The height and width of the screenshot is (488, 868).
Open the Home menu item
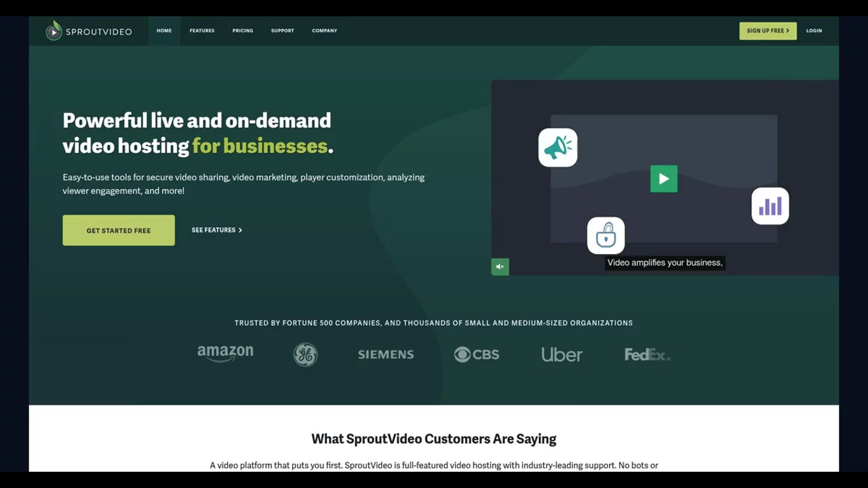(x=164, y=30)
